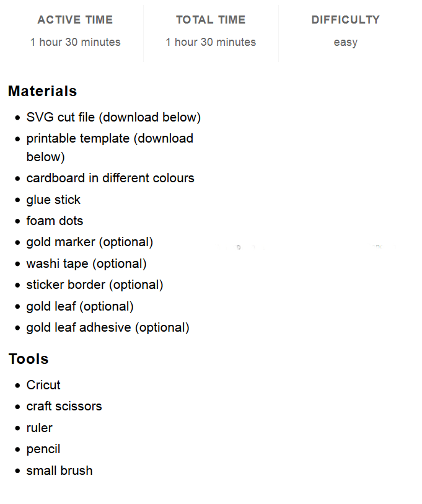
Task: Click the Difficulty "easy" value
Action: coord(345,42)
